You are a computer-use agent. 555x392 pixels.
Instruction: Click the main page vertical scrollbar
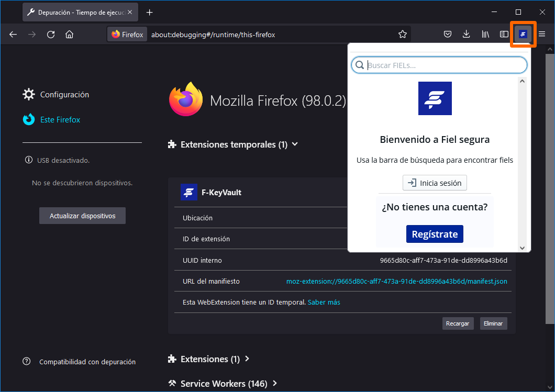tap(550, 189)
